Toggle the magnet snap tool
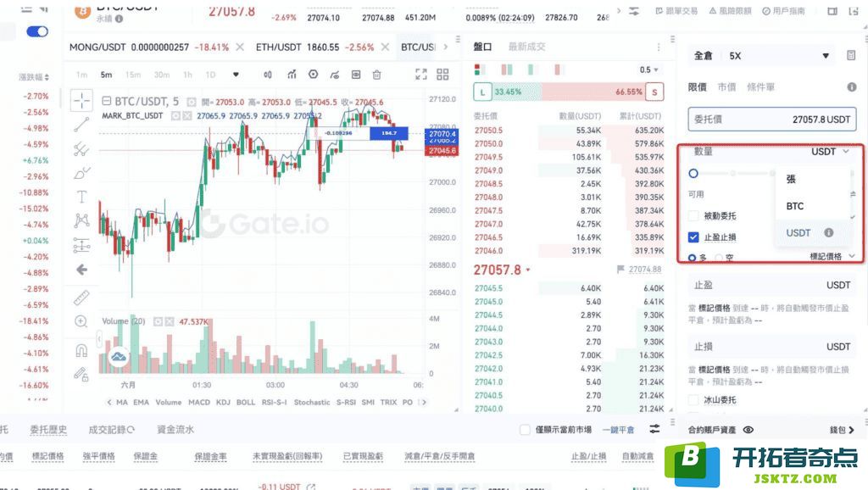Viewport: 868px width, 490px height. [81, 350]
